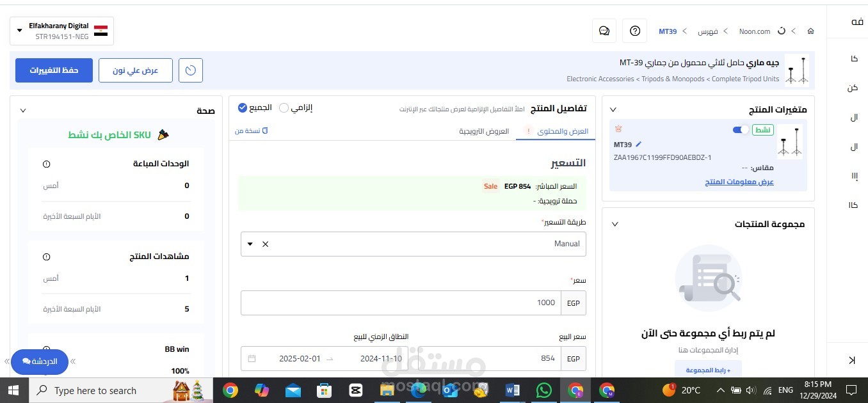
Task: Click رابط المجموعة link group button
Action: click(707, 370)
